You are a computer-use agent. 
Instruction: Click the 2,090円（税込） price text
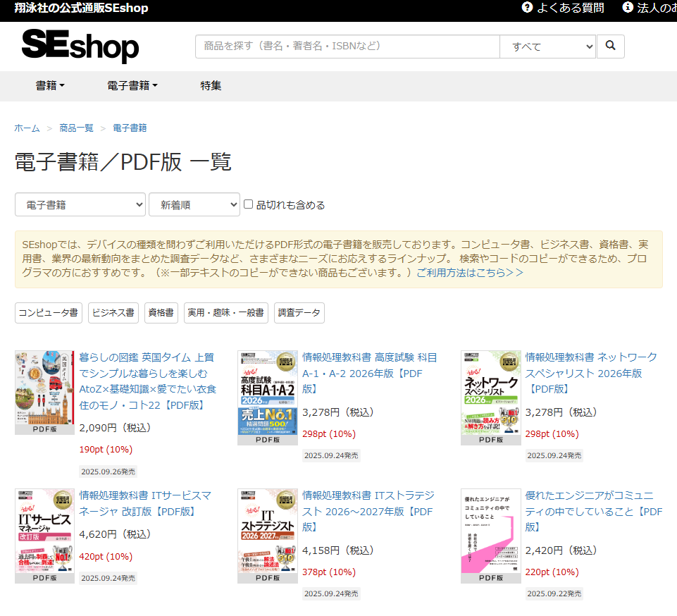(x=116, y=428)
